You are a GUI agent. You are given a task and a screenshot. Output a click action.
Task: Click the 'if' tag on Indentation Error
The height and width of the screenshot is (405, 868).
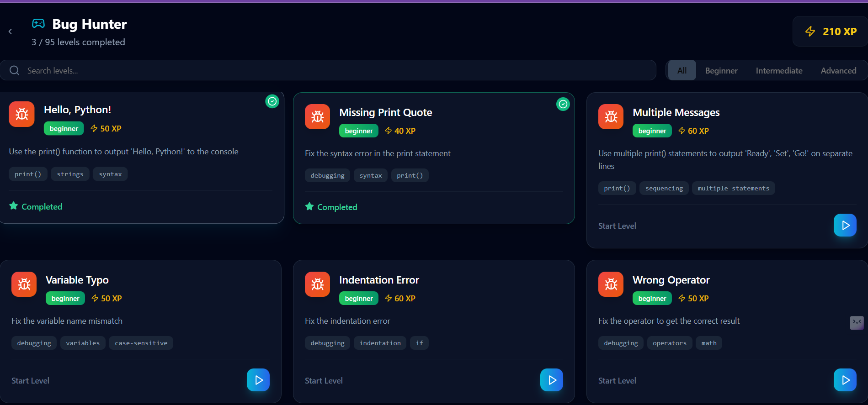(419, 343)
